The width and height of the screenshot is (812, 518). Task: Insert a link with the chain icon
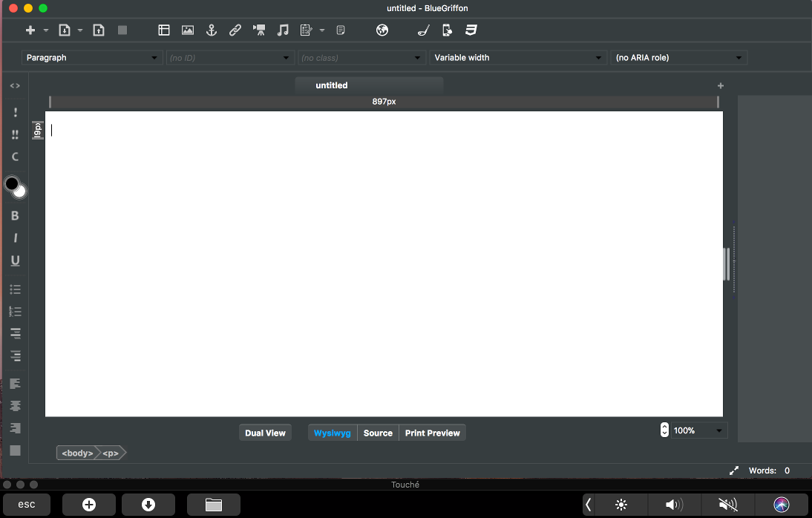[235, 30]
